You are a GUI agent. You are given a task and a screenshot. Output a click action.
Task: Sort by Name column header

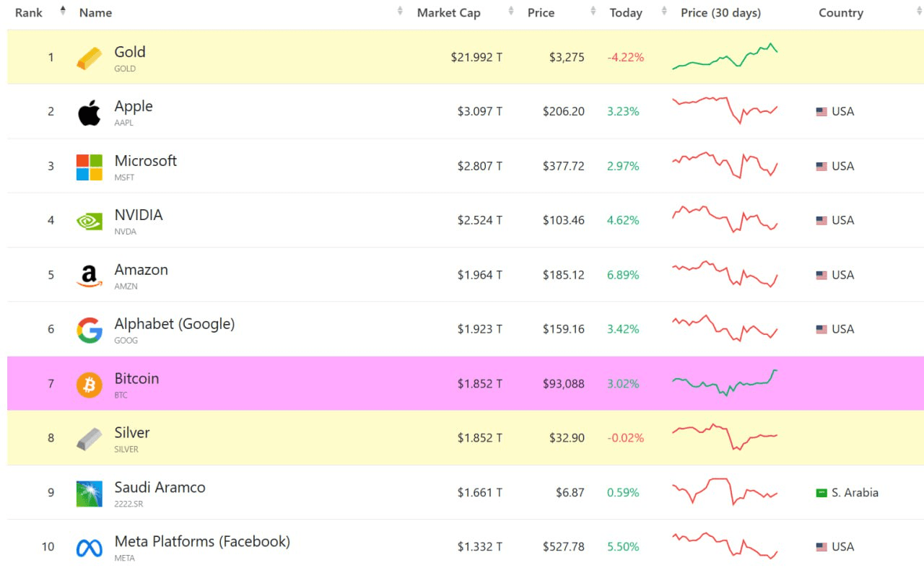click(x=96, y=13)
